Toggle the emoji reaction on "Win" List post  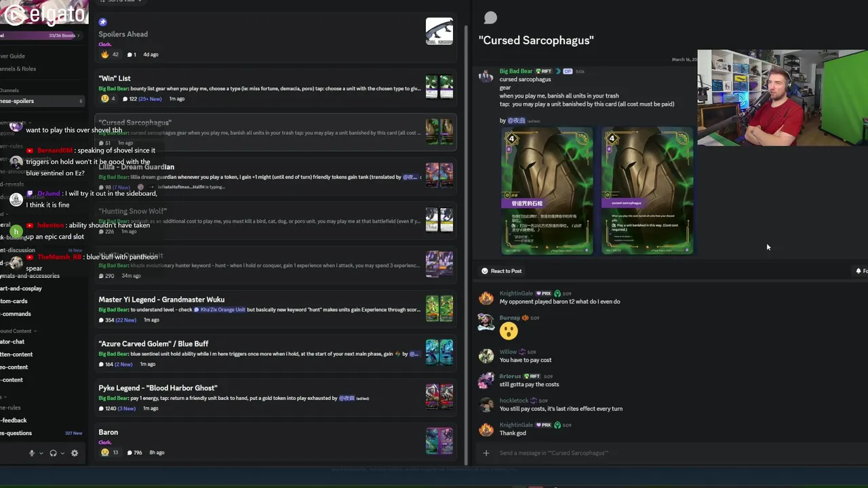(x=105, y=98)
